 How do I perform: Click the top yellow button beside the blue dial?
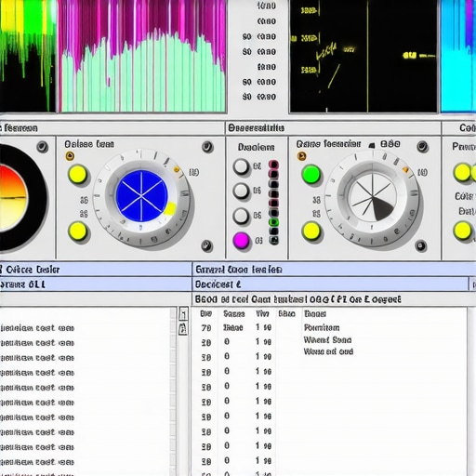point(77,174)
